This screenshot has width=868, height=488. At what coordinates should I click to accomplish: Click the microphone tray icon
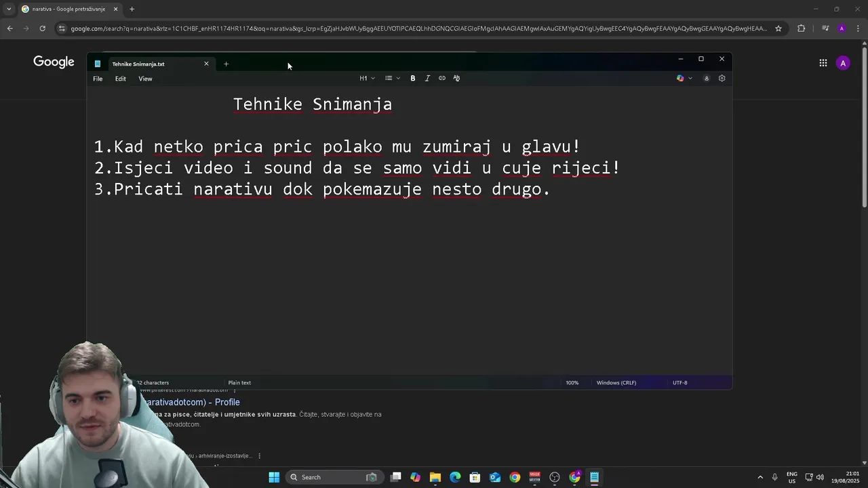pyautogui.click(x=775, y=477)
